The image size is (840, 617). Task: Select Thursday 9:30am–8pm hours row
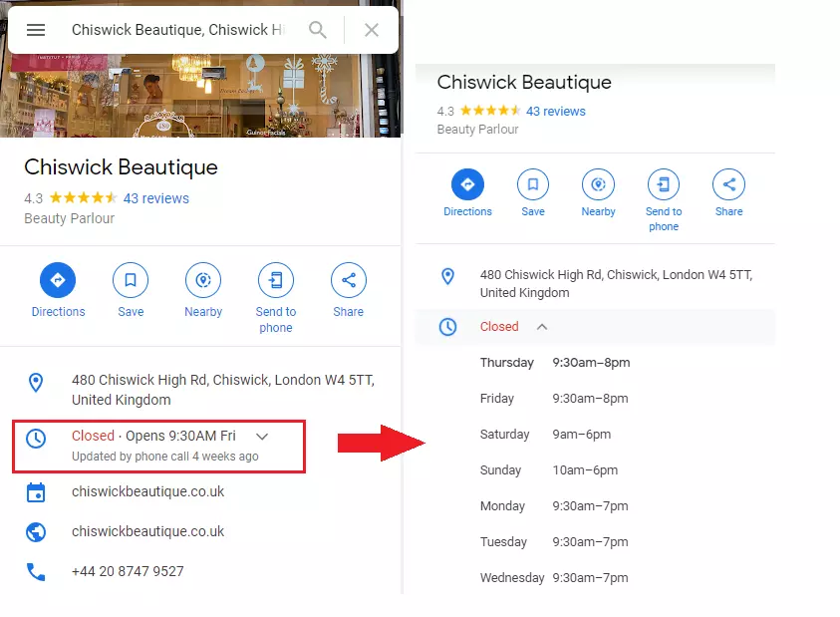555,363
